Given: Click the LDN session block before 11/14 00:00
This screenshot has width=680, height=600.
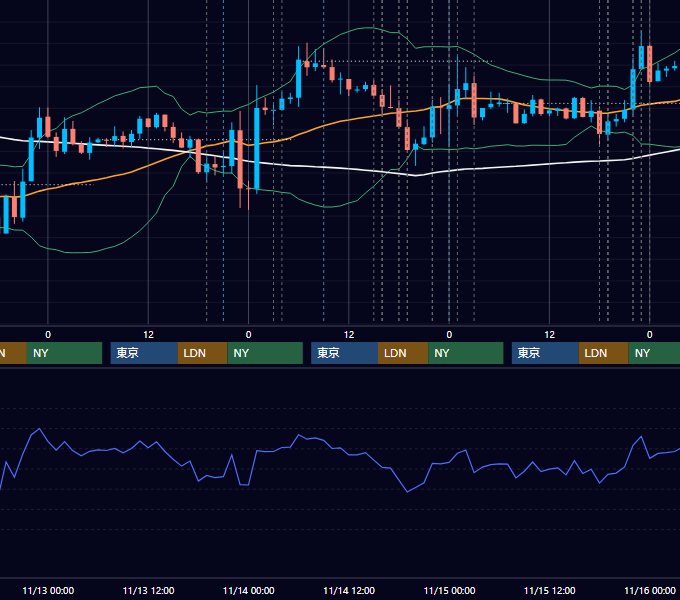Looking at the screenshot, I should [x=203, y=353].
